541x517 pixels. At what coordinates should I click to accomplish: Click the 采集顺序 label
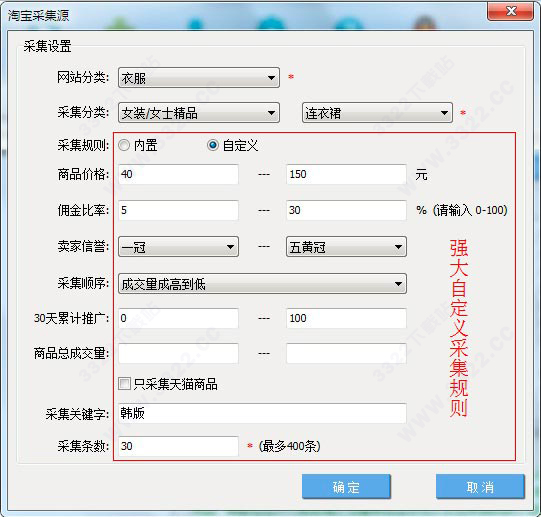[83, 283]
